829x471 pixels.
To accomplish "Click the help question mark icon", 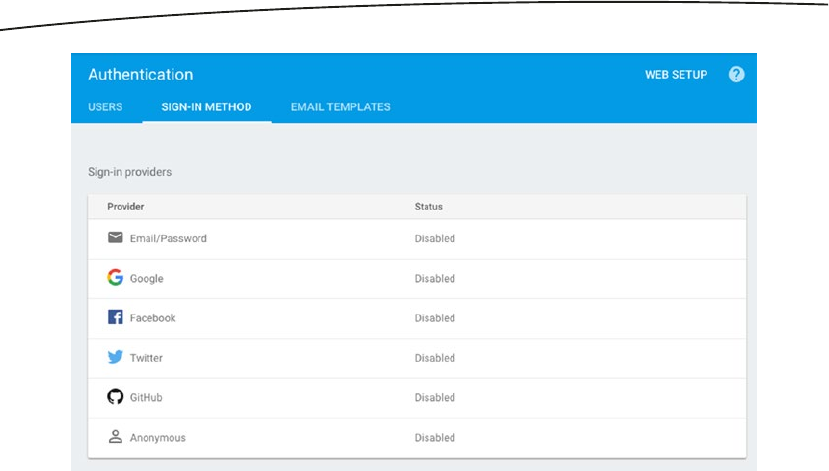I will click(x=737, y=75).
